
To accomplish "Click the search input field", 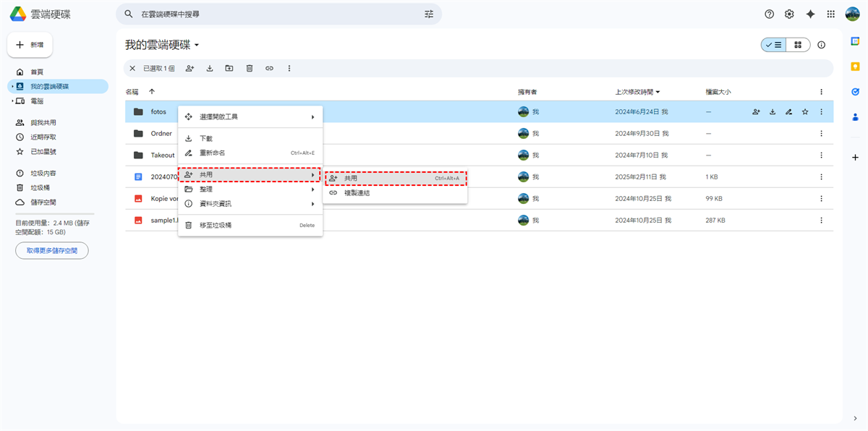I will (x=275, y=14).
